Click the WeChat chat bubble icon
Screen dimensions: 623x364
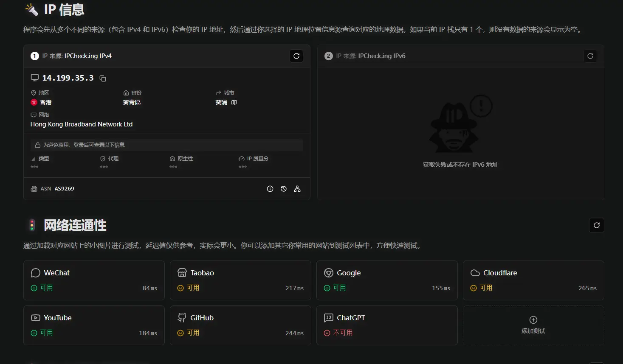[x=36, y=273]
